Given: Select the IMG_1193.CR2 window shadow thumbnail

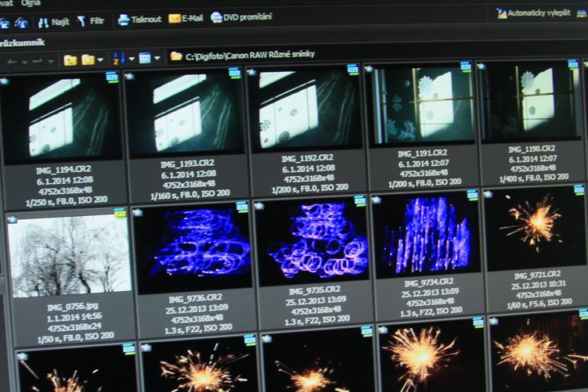Looking at the screenshot, I should pos(186,112).
